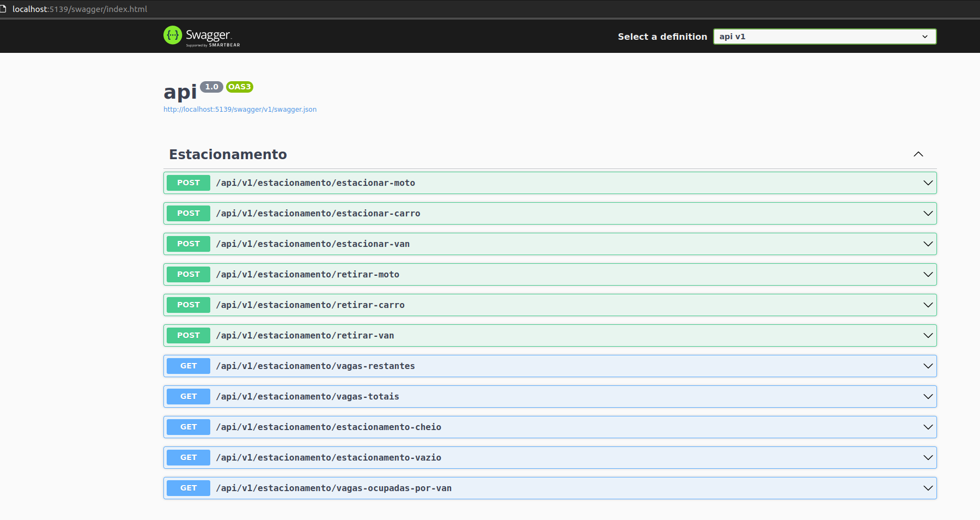Click the 1.0 version badge
This screenshot has height=520, width=980.
tap(211, 87)
